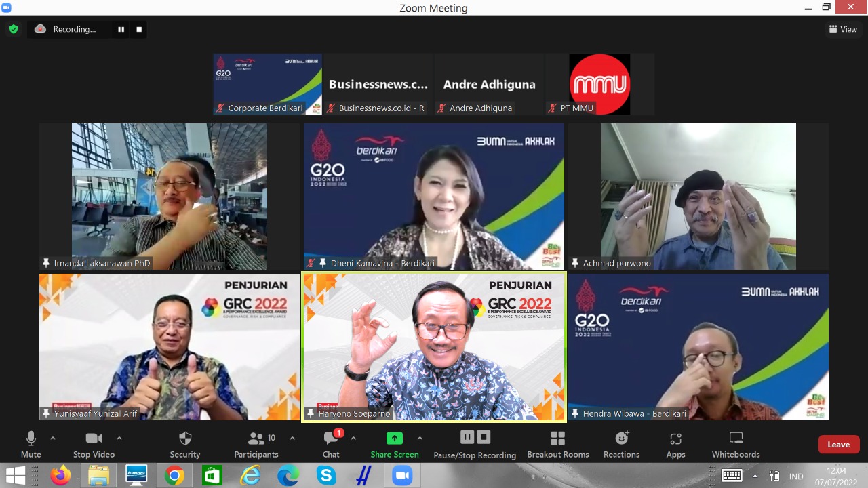Open the Chat panel with unread message
868x488 pixels.
click(x=331, y=445)
